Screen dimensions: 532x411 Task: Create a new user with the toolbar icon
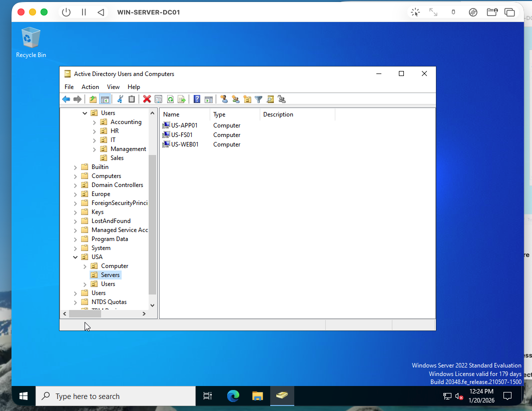coord(224,99)
